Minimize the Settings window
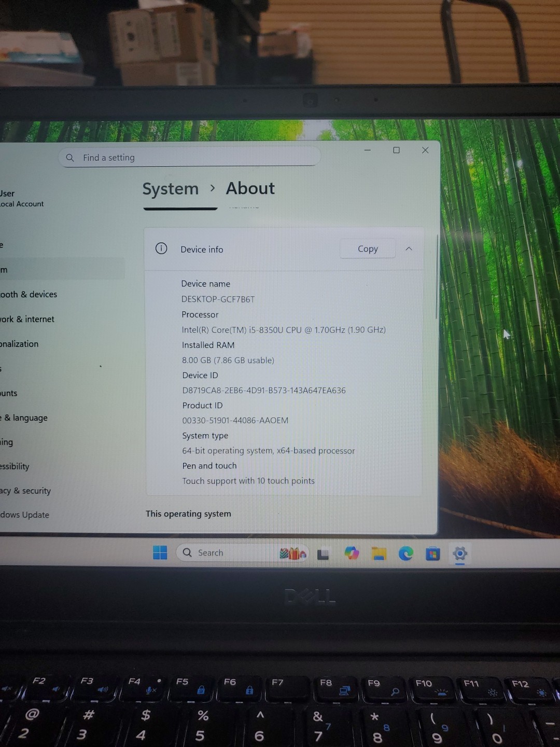560x747 pixels. click(x=368, y=150)
